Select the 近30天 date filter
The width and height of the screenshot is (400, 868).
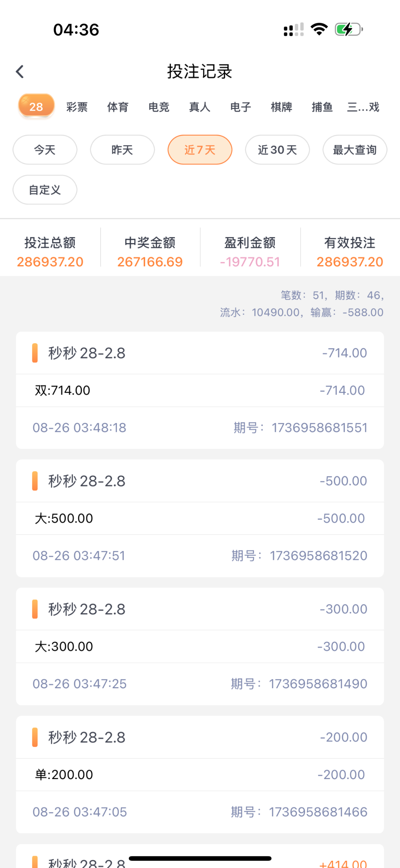[x=277, y=150]
